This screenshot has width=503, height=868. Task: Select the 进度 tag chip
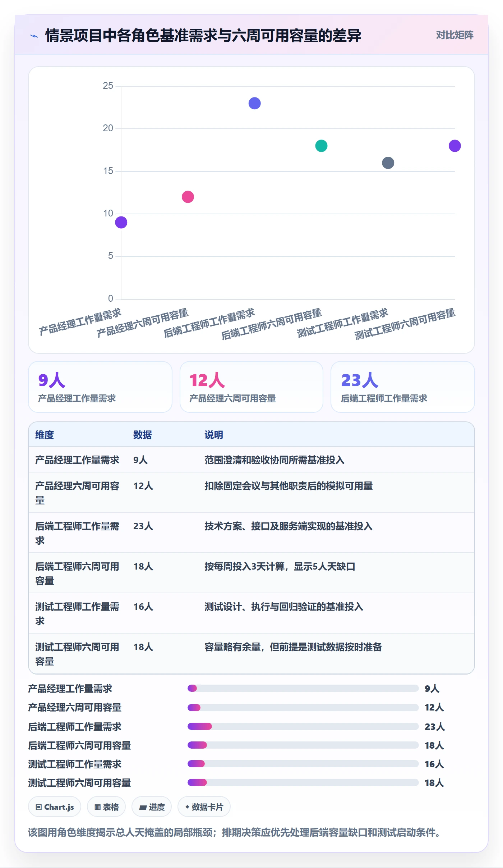click(x=152, y=807)
